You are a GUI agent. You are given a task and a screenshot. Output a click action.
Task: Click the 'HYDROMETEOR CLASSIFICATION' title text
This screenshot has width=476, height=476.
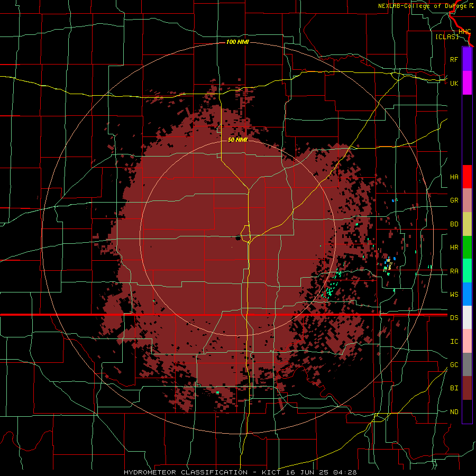point(186,472)
